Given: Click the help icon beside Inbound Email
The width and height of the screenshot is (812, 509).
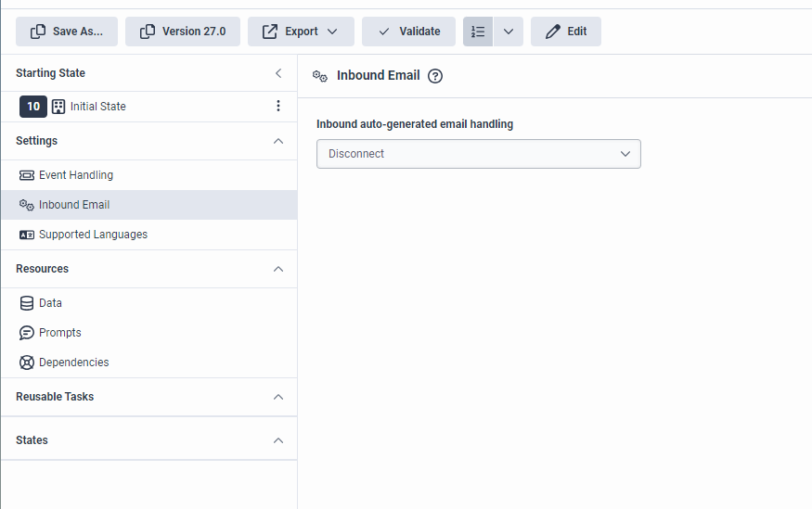Looking at the screenshot, I should [x=435, y=76].
